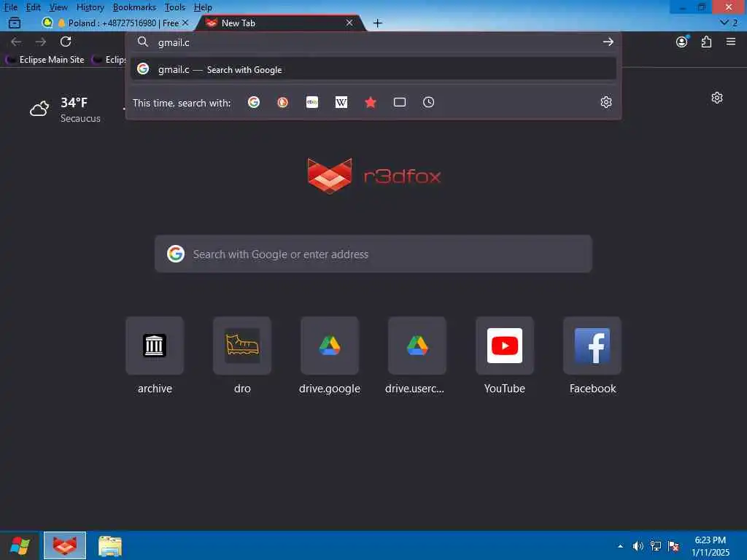Go forward one page
The width and height of the screenshot is (747, 560).
click(x=41, y=42)
